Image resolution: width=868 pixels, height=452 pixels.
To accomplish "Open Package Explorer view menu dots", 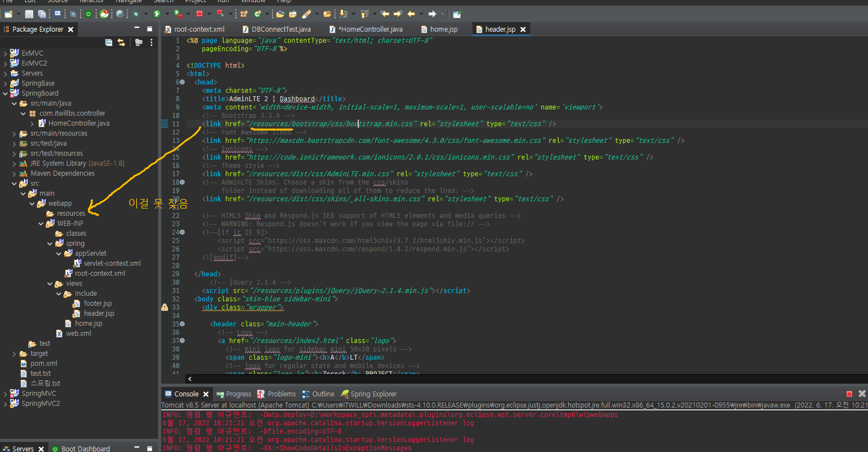I will click(151, 42).
